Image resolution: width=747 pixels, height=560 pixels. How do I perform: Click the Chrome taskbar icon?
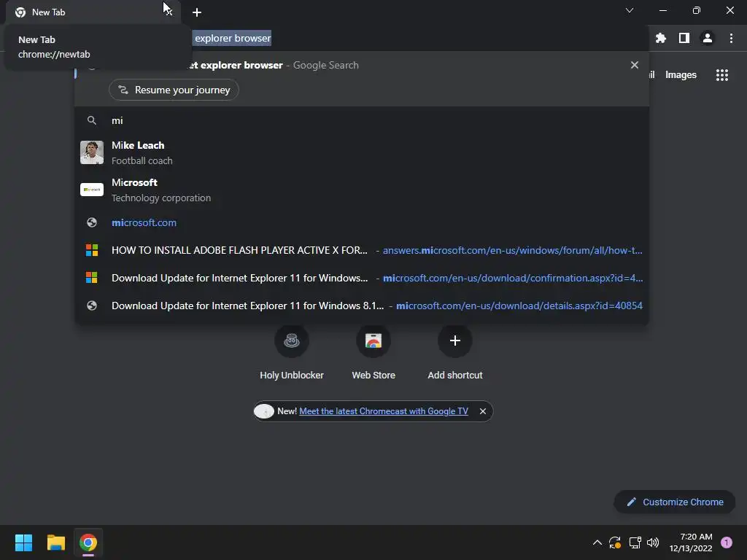(x=88, y=542)
